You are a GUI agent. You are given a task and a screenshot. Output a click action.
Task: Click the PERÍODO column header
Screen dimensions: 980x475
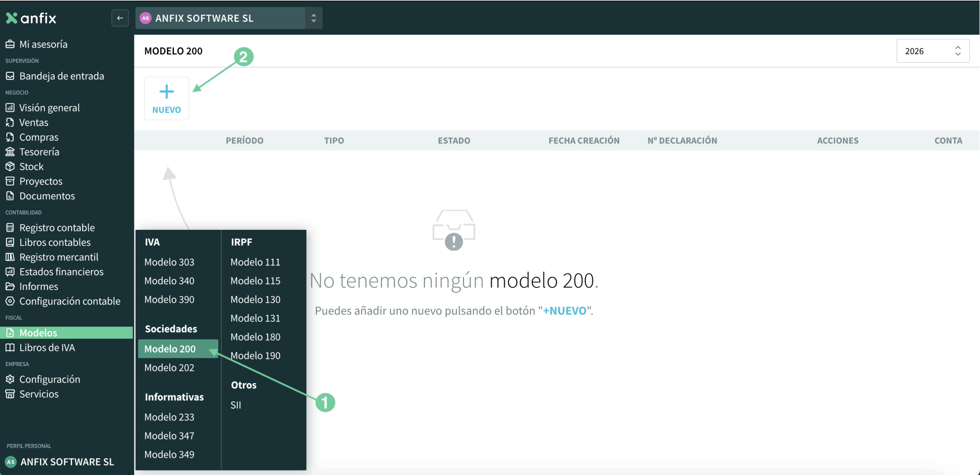coord(245,141)
